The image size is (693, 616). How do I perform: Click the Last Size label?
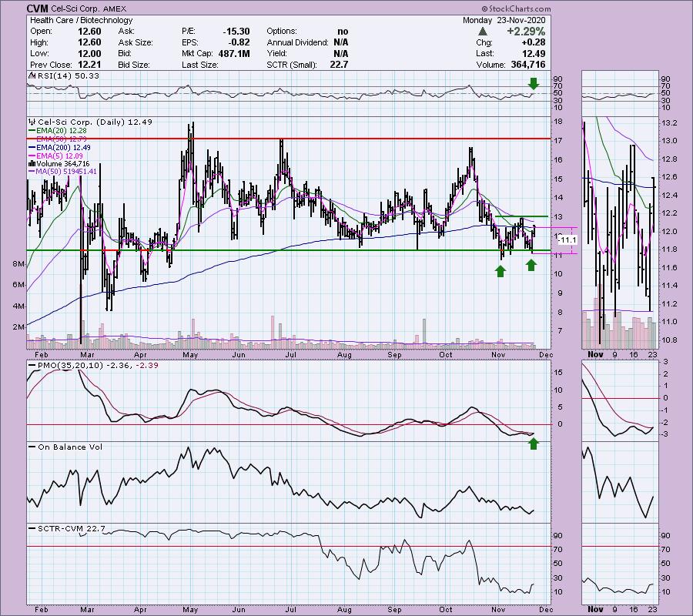tap(199, 65)
